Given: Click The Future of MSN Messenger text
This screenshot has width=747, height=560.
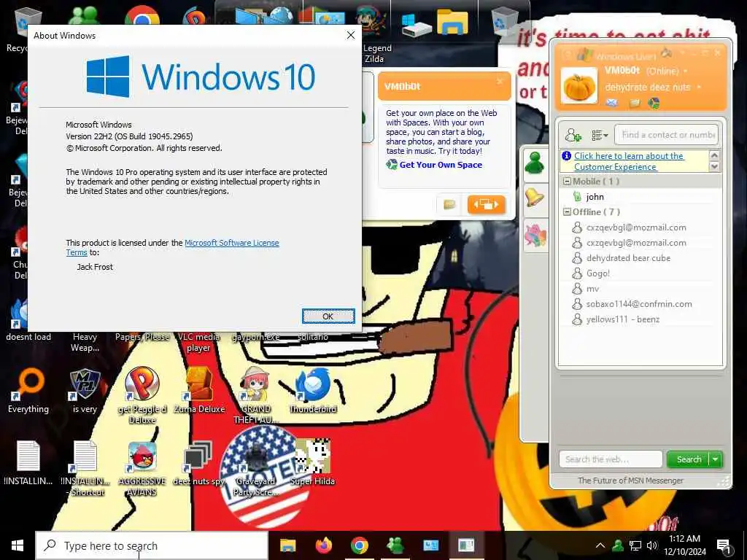Looking at the screenshot, I should pyautogui.click(x=630, y=481).
